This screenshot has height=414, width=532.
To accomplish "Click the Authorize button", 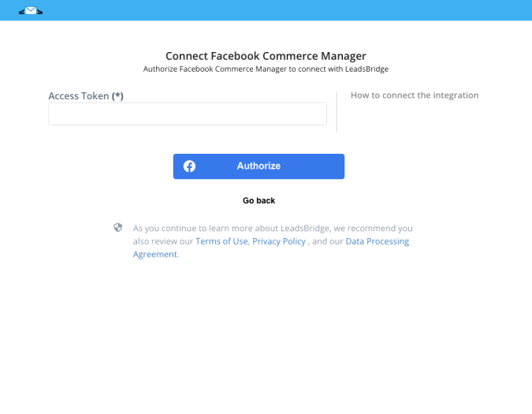I will click(x=259, y=166).
